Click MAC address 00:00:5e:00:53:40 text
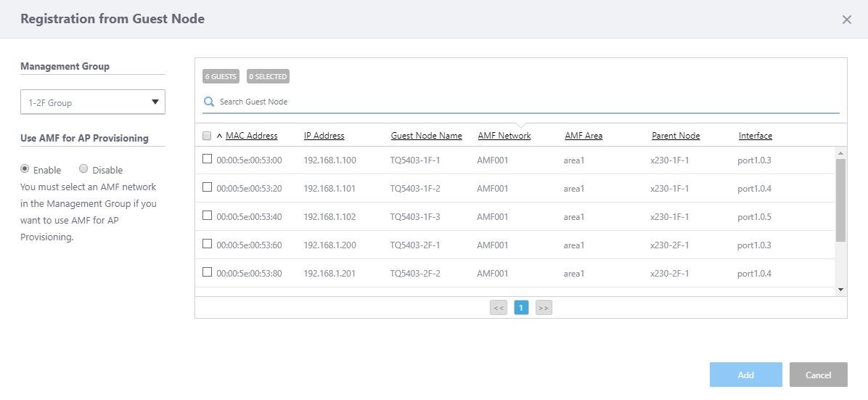 (x=250, y=217)
